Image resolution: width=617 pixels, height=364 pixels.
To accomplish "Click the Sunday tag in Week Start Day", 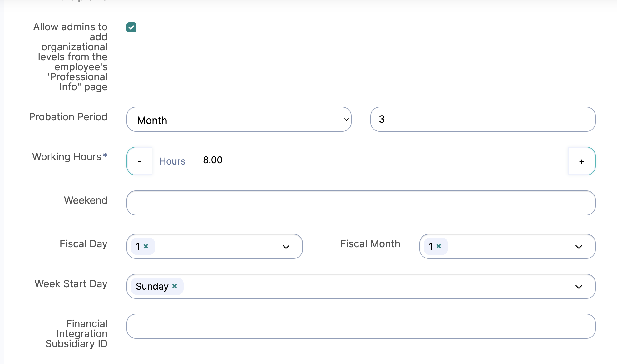I will (152, 286).
